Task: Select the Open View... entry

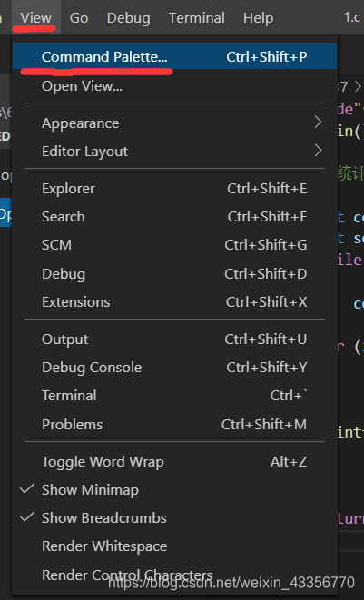Action: pyautogui.click(x=174, y=86)
